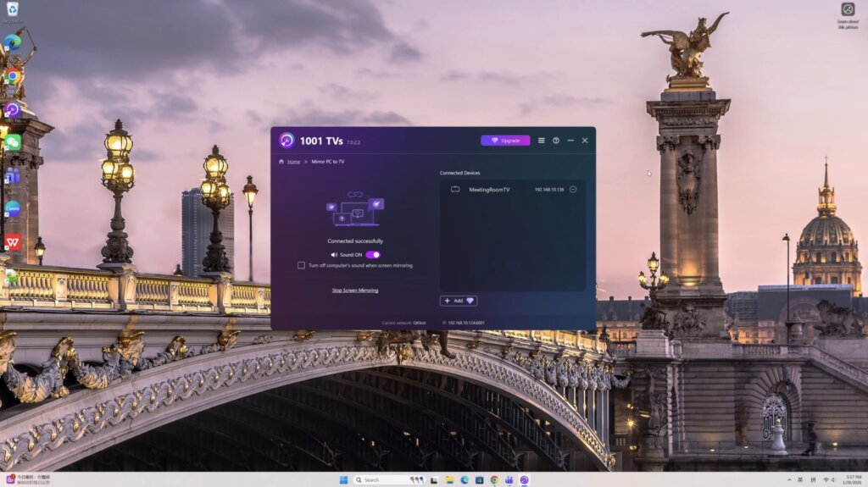Click Stop Screen Mirroring link

point(355,291)
